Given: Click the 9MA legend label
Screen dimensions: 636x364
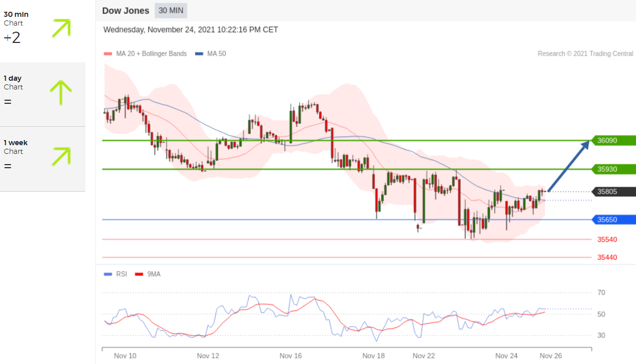Looking at the screenshot, I should 154,274.
